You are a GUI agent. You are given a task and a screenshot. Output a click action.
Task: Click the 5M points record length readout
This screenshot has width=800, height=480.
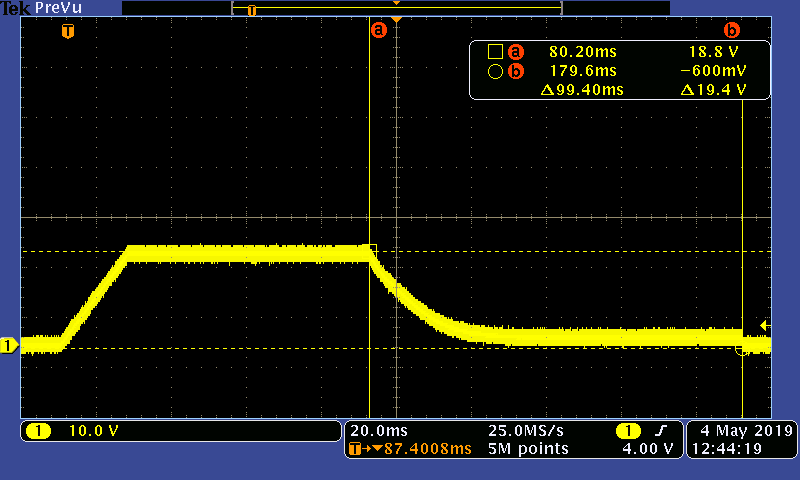(x=528, y=449)
